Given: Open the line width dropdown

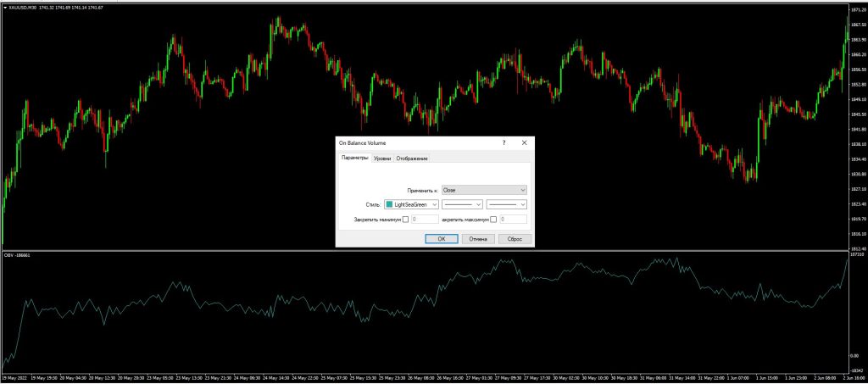Looking at the screenshot, I should [507, 205].
